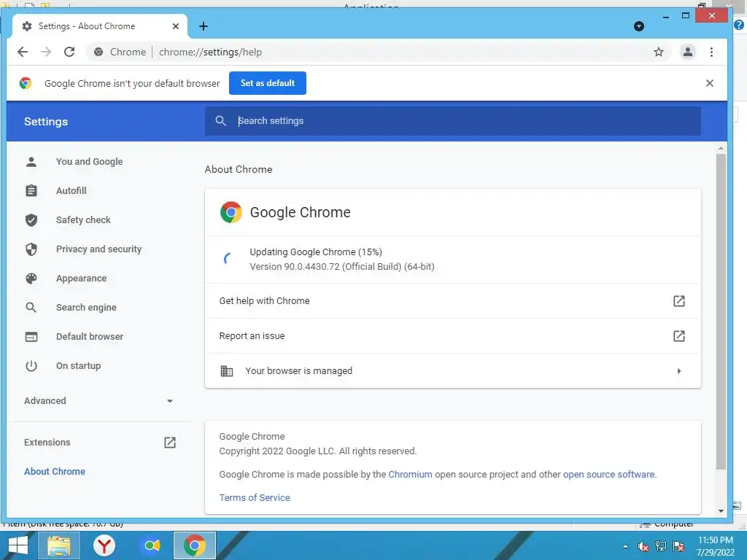This screenshot has width=747, height=560.
Task: Open Chrome's three-dot menu
Action: tap(711, 52)
